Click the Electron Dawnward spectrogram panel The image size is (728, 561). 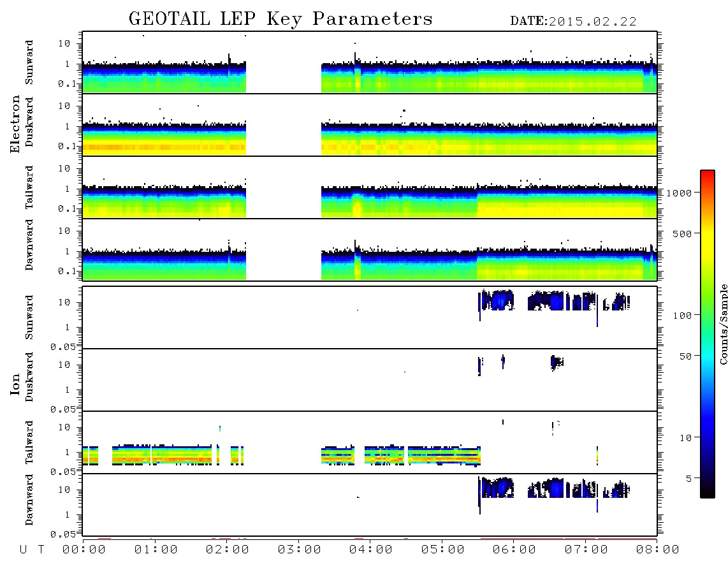click(370, 249)
